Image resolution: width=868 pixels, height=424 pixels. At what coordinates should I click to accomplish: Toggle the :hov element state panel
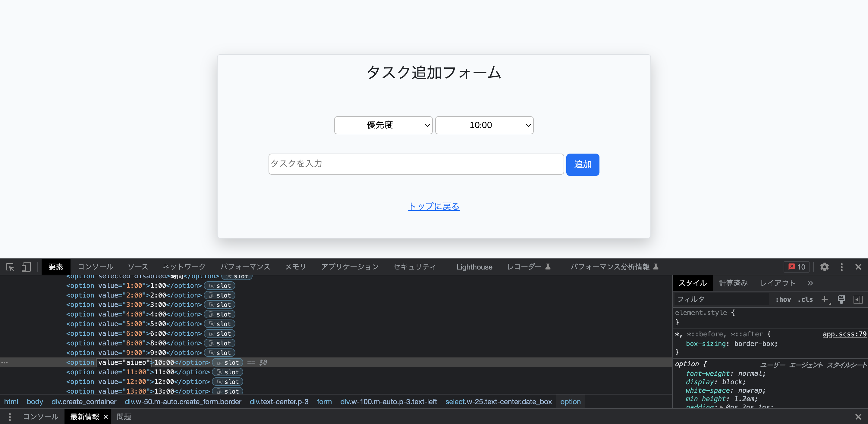783,299
